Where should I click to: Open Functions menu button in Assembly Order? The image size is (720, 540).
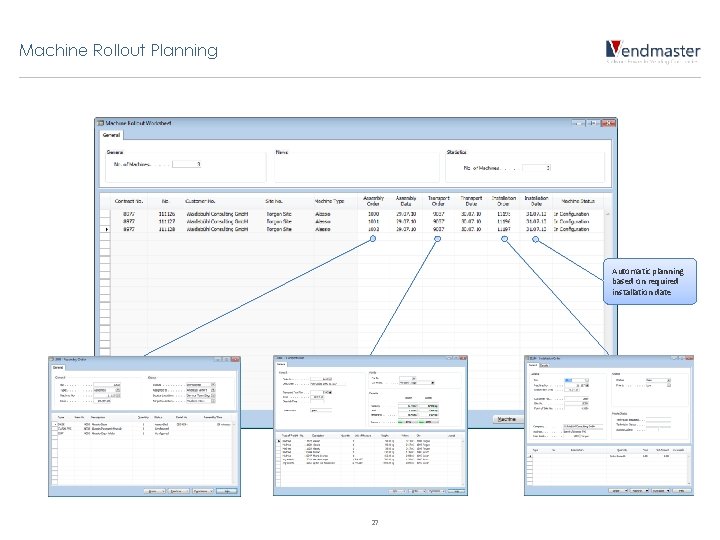pos(202,491)
